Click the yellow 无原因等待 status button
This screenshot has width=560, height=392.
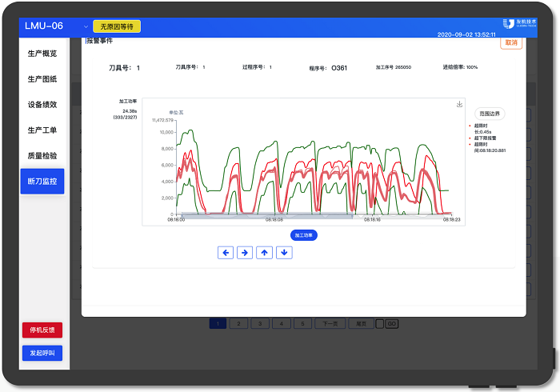[x=117, y=26]
